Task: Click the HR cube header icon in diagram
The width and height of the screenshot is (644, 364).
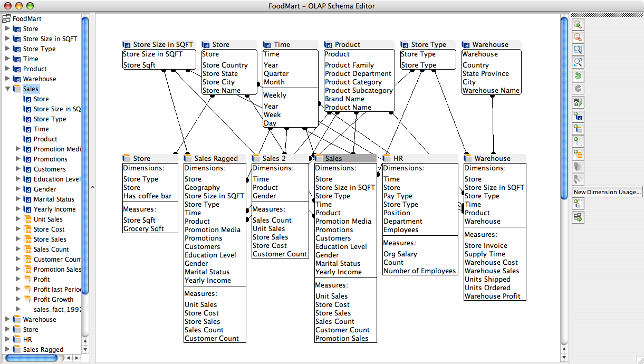Action: pyautogui.click(x=387, y=158)
